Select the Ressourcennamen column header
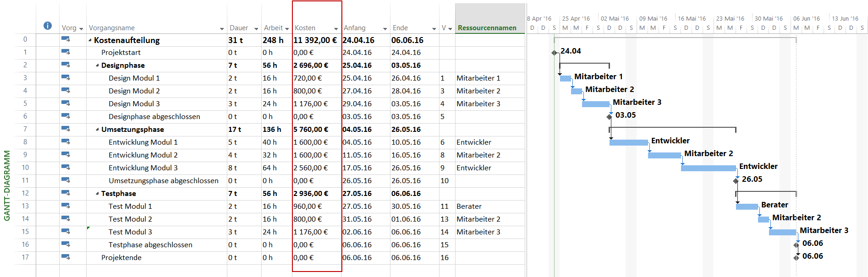Screen dimensions: 868x277 click(x=487, y=28)
